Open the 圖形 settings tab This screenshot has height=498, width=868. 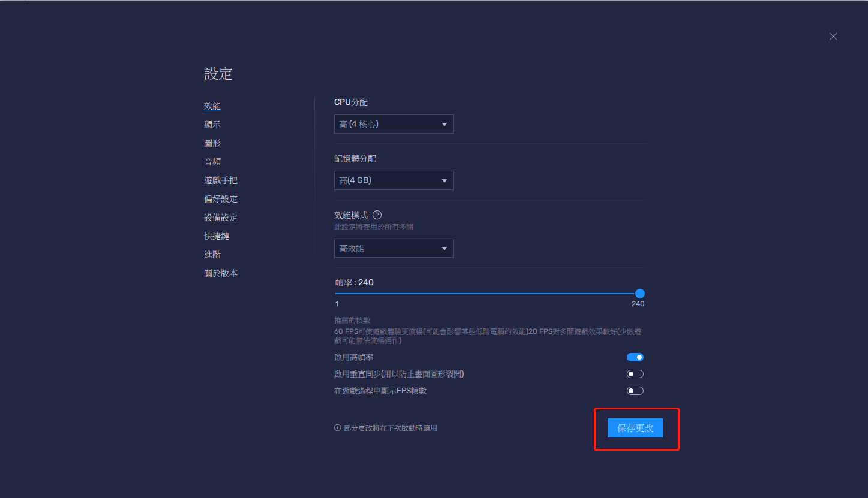pos(212,143)
